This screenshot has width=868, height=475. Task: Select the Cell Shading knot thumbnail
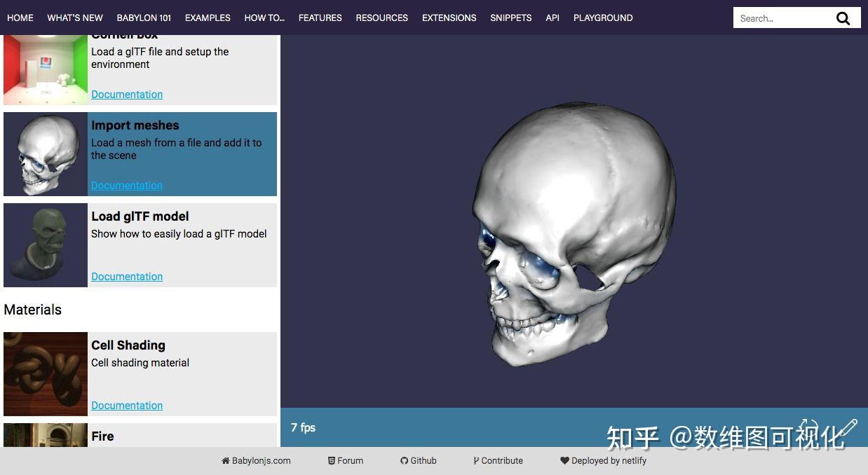pyautogui.click(x=45, y=373)
